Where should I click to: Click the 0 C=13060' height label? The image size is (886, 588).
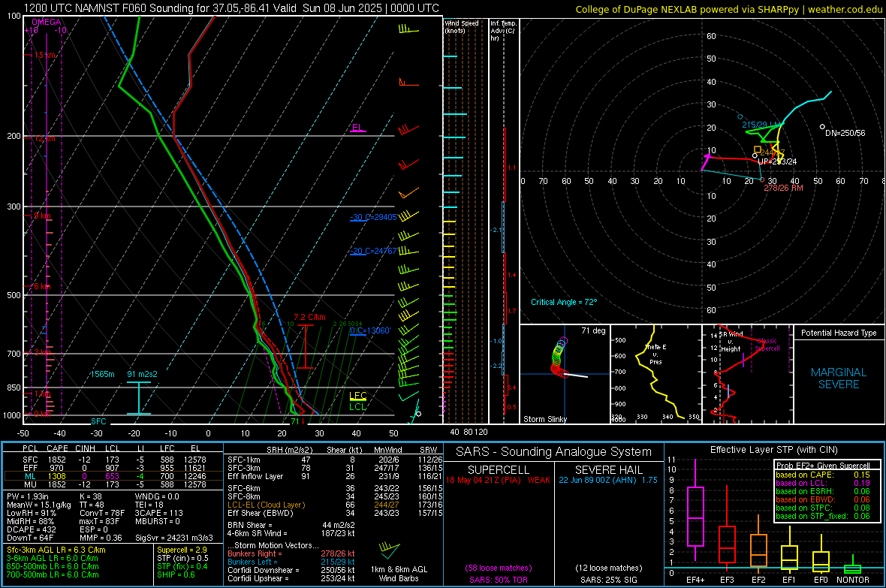coord(370,330)
